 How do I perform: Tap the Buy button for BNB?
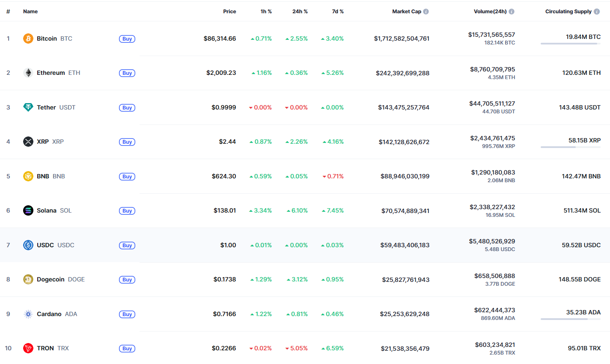127,177
